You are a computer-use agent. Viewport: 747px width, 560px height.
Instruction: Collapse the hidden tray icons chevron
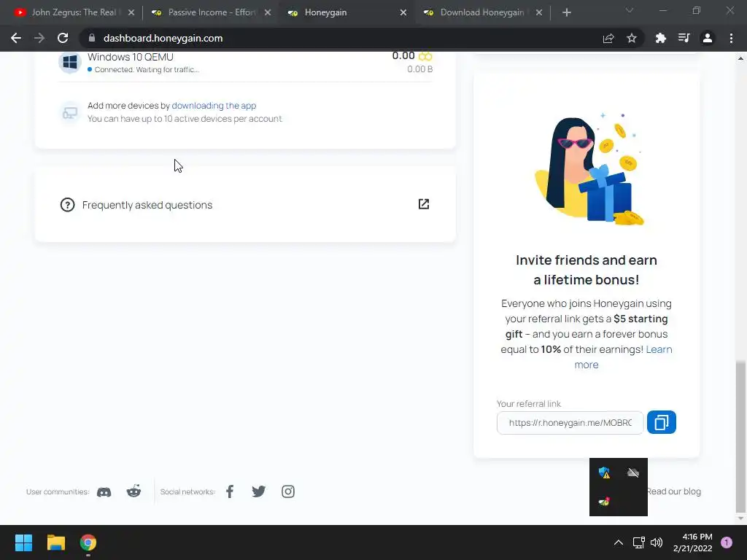click(619, 542)
